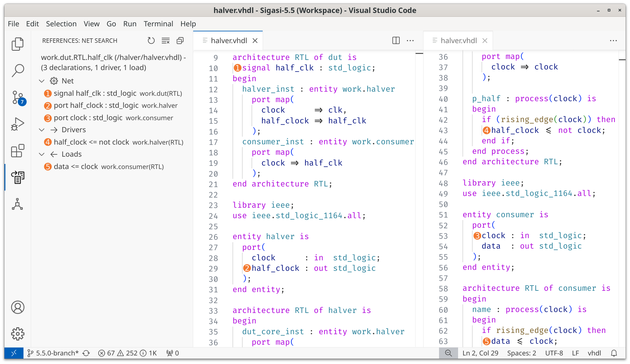Image resolution: width=630 pixels, height=364 pixels.
Task: Open more actions for right editor group
Action: [x=613, y=41]
